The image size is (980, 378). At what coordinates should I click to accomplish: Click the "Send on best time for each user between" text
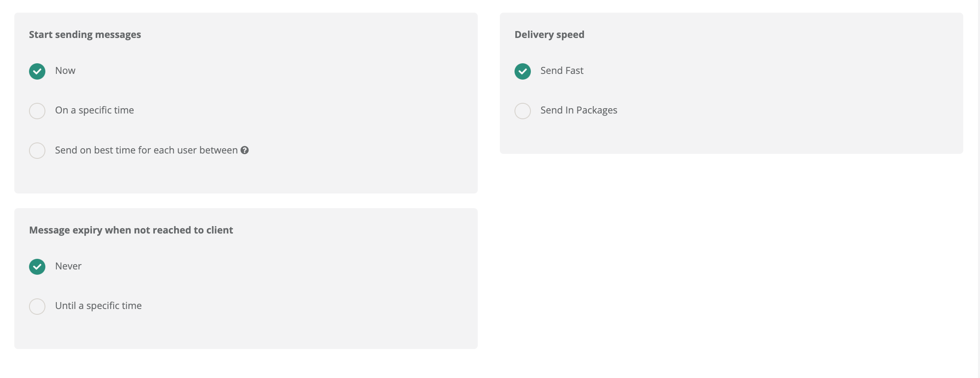click(x=146, y=150)
